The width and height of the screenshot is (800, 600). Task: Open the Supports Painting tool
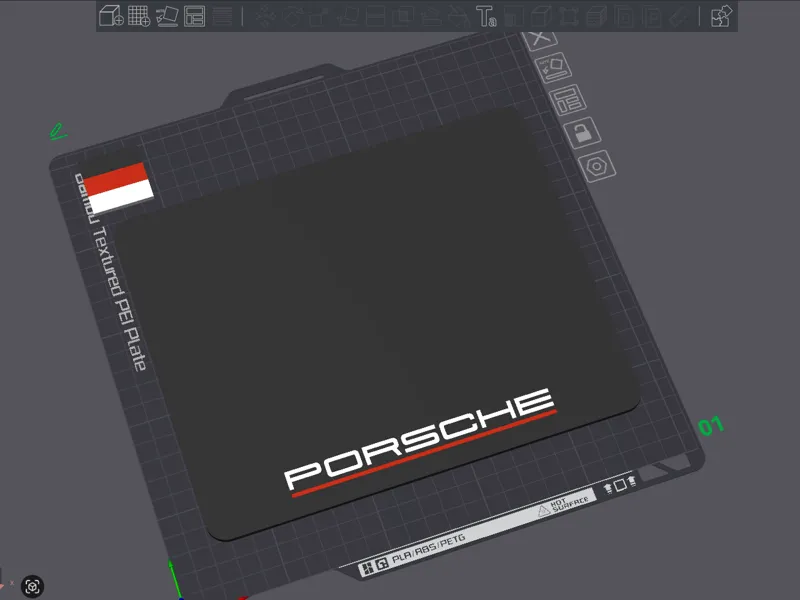point(431,16)
